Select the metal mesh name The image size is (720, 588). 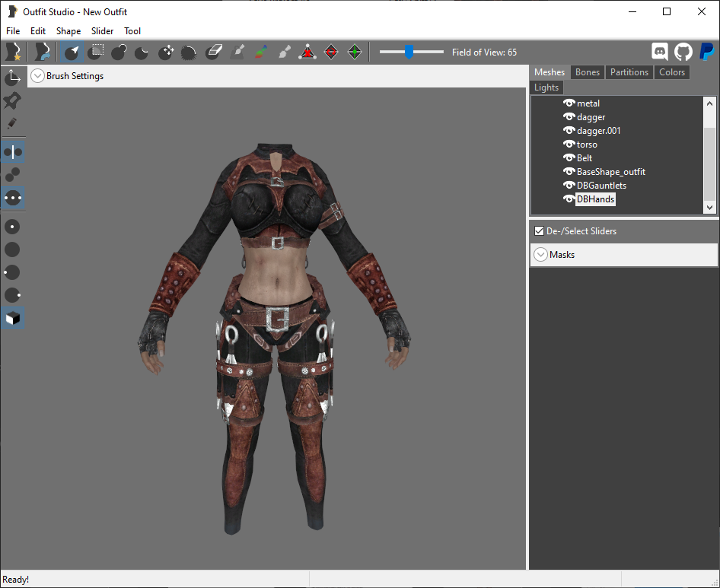(588, 103)
